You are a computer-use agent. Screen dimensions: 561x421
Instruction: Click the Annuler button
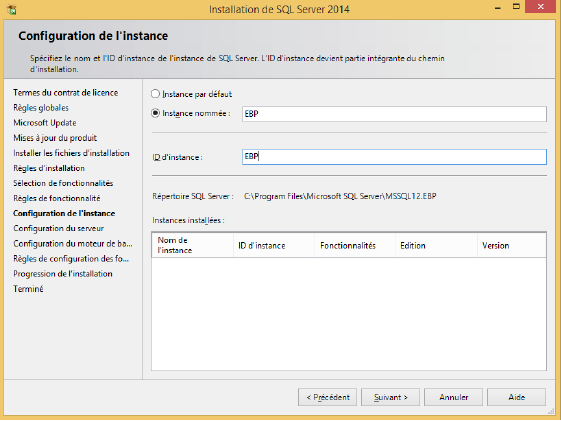click(453, 397)
